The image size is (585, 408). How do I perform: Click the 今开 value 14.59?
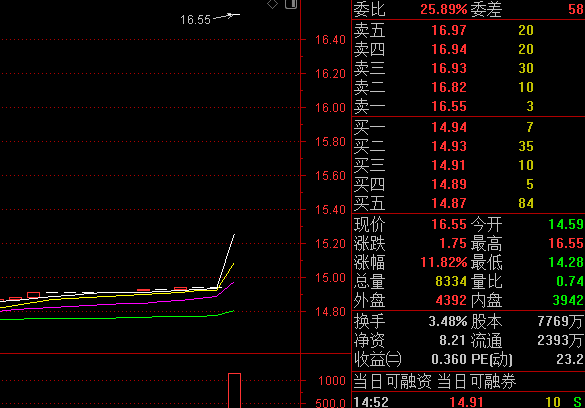pyautogui.click(x=566, y=225)
